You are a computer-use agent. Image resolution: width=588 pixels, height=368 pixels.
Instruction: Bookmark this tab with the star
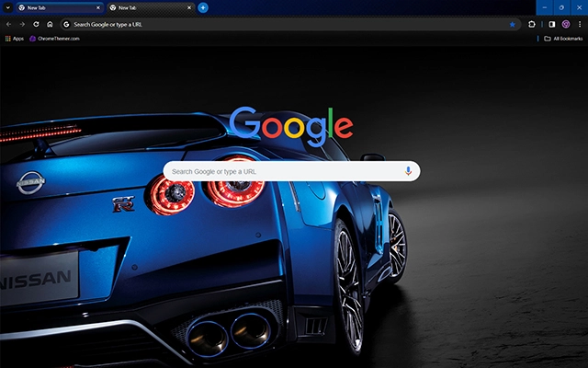coord(513,25)
